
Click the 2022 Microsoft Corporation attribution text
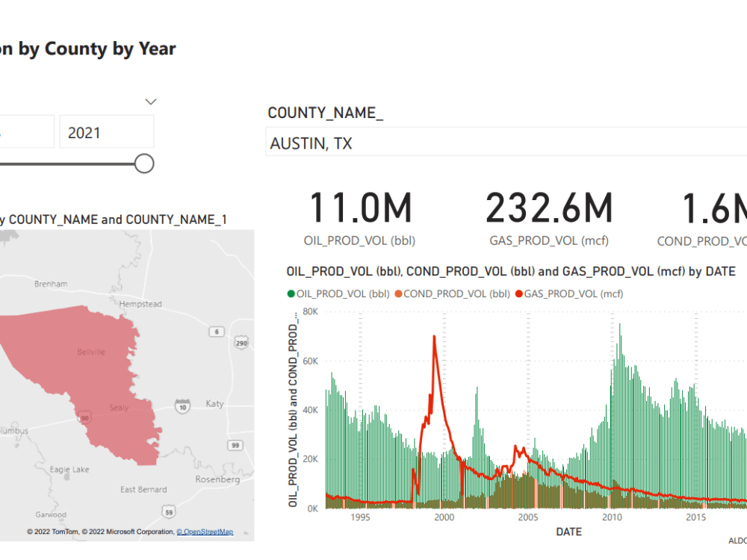(127, 532)
